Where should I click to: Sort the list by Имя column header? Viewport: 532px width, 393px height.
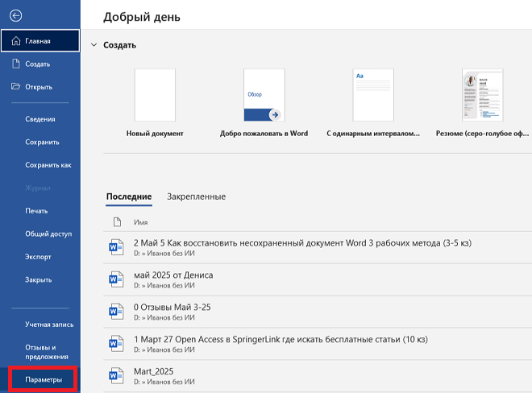(140, 221)
